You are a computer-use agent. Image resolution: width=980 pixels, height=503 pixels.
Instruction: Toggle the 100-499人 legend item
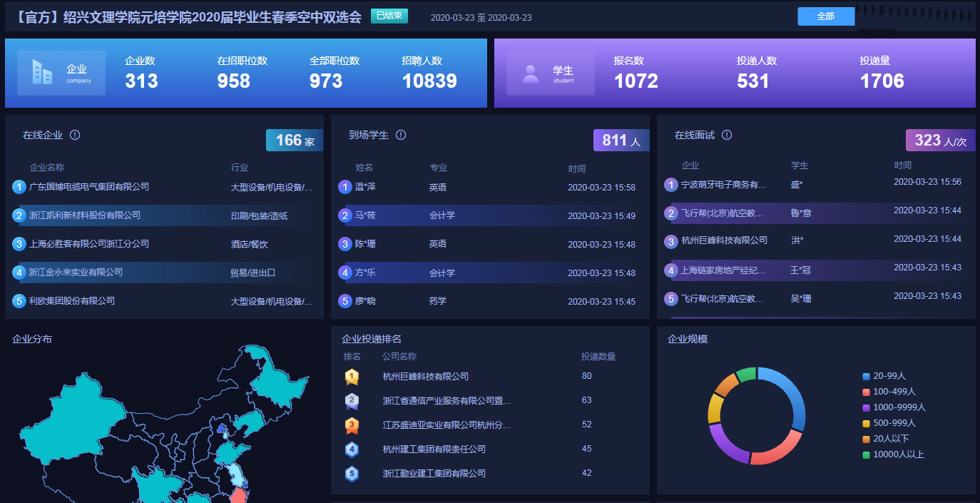pos(893,392)
